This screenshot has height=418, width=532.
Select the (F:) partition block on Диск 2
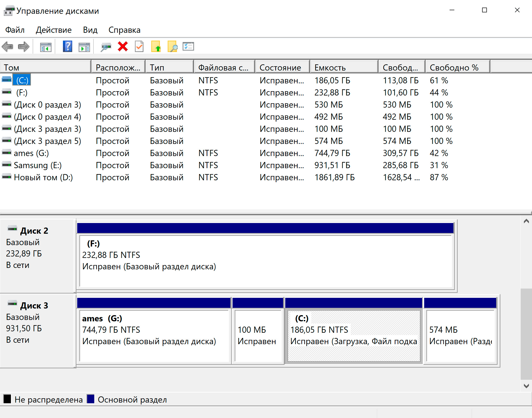(x=266, y=256)
